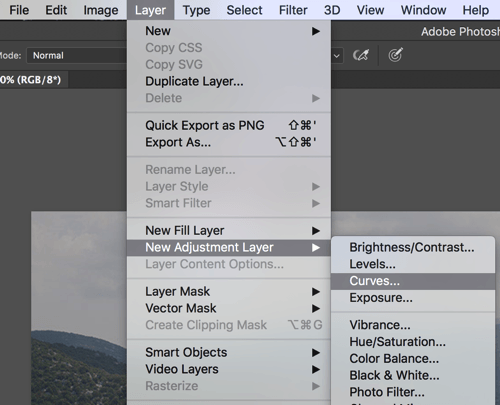Open the Image menu in menu bar
Screen dimensions: 500x405
pos(101,10)
